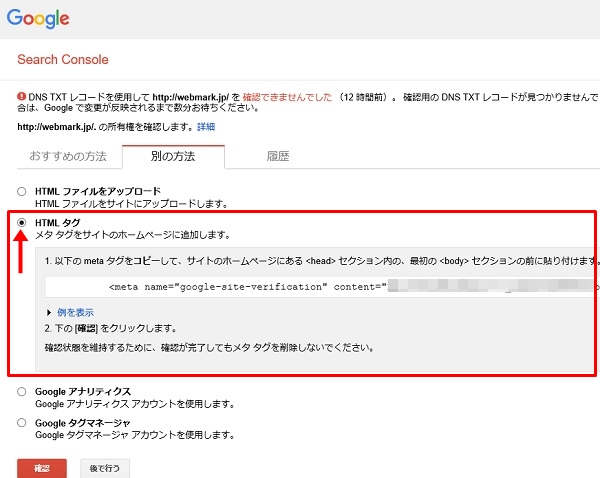Click the Google アナリティクス label text

point(83,392)
